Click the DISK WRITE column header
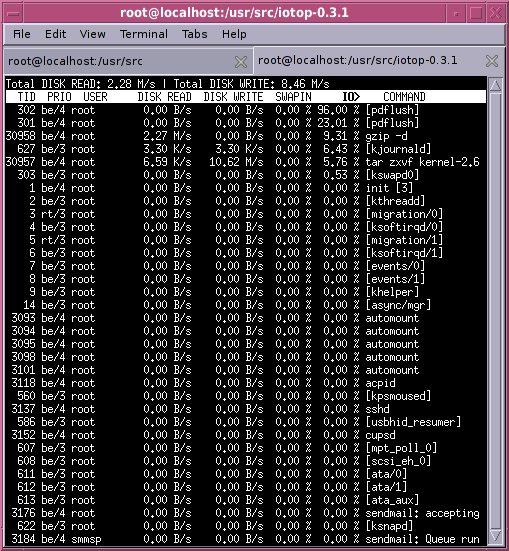The width and height of the screenshot is (509, 551). (233, 97)
